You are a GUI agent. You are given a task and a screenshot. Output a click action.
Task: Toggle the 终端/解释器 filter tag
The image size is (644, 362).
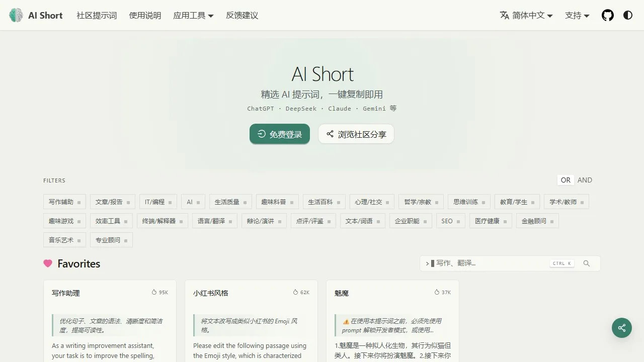pos(163,221)
